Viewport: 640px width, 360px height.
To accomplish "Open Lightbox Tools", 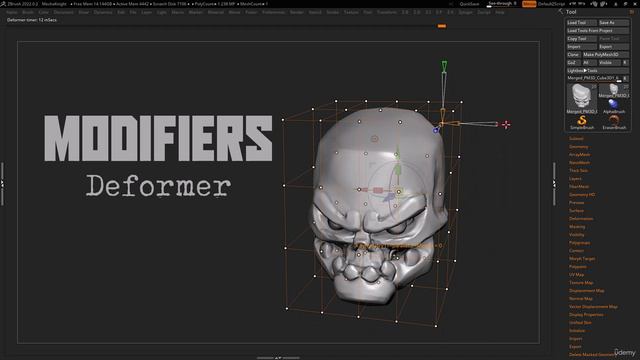I will tap(598, 71).
